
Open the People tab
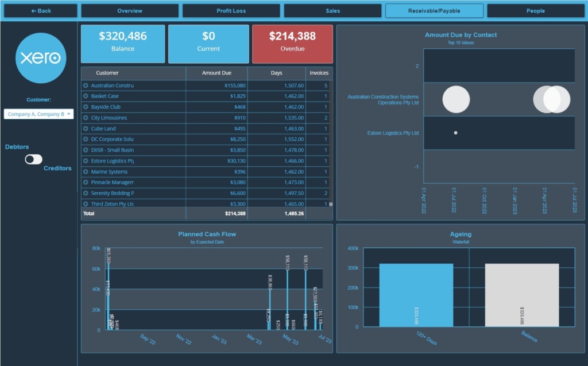point(536,10)
